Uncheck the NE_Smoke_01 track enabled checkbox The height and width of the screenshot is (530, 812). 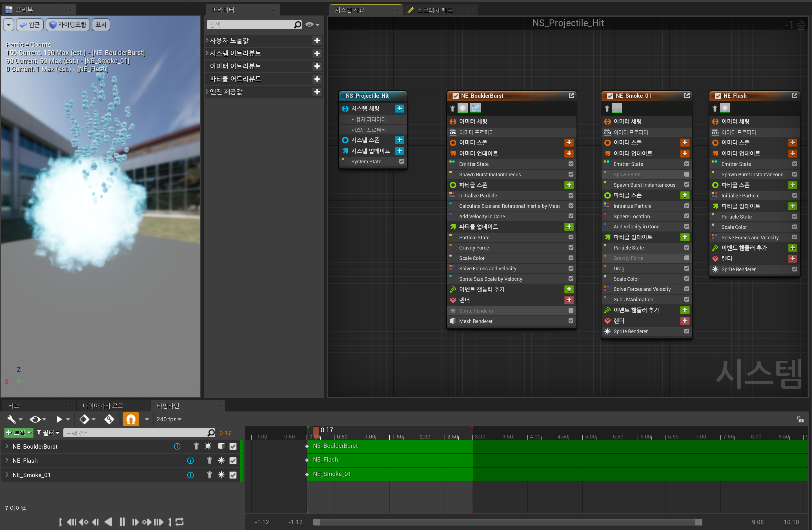click(233, 475)
